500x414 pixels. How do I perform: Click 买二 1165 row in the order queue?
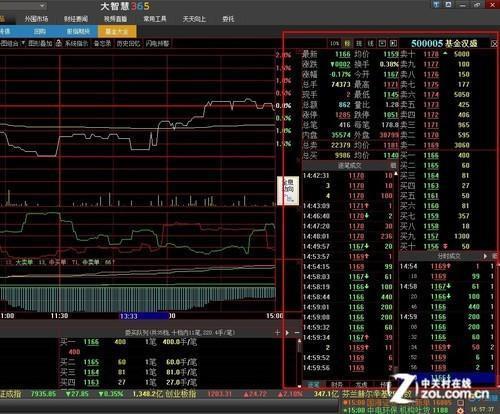pos(128,362)
